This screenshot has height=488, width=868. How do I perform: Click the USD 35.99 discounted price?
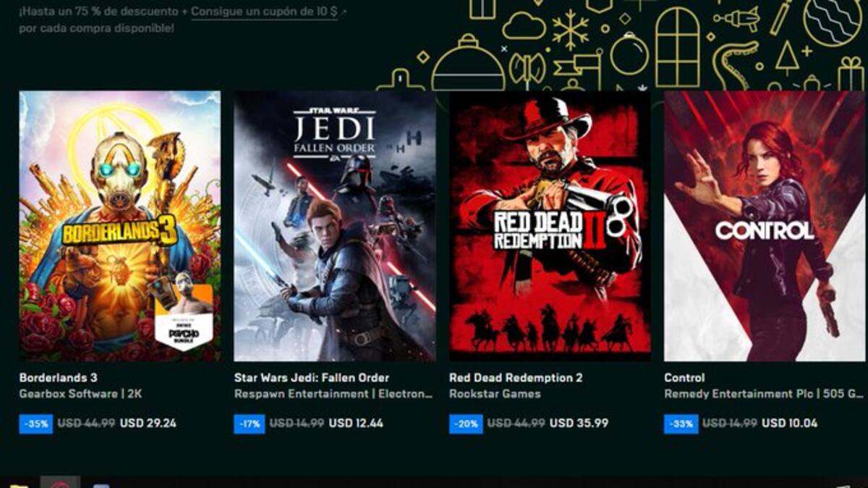[579, 424]
